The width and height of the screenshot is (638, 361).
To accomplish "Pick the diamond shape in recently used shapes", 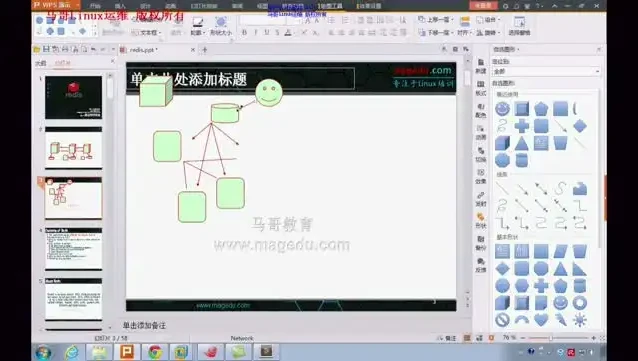I will (x=580, y=126).
